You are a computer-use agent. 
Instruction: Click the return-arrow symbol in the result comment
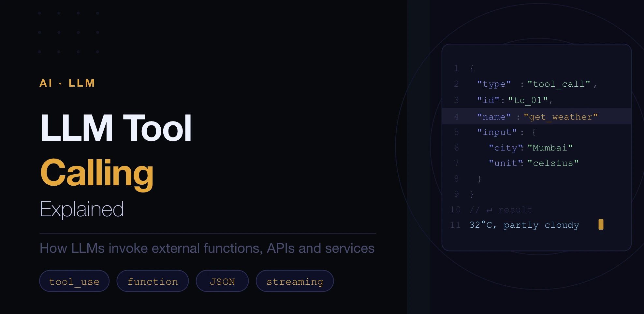(489, 209)
